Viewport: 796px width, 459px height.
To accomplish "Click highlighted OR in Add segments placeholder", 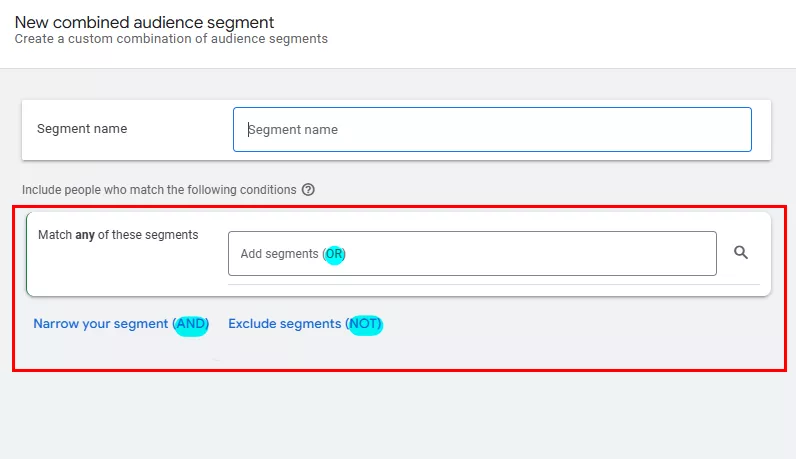I will click(x=335, y=254).
